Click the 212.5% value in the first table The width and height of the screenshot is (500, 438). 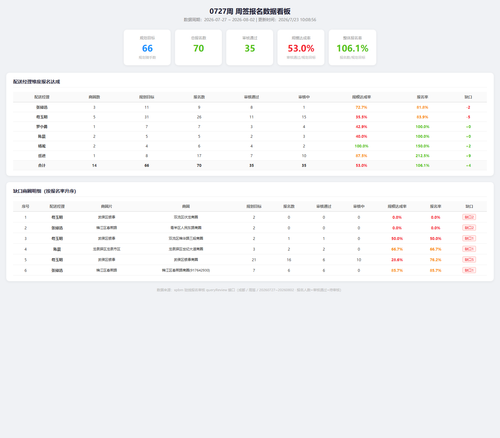[422, 156]
